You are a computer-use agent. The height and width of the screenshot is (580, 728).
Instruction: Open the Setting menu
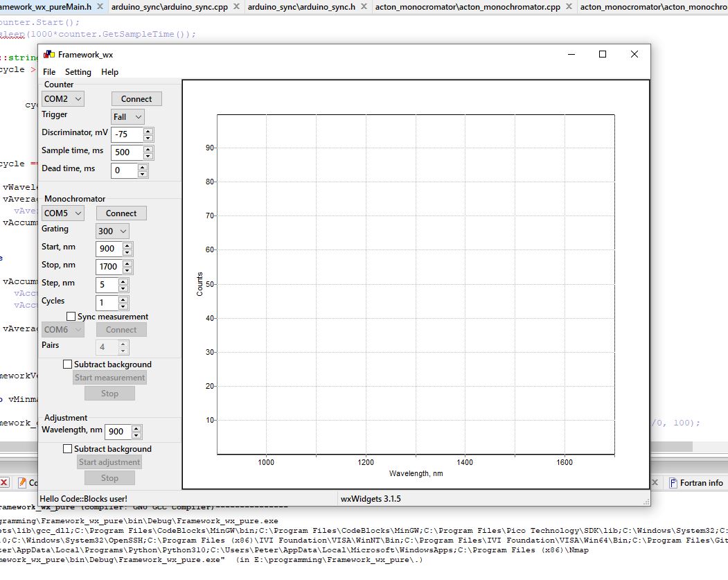coord(78,71)
